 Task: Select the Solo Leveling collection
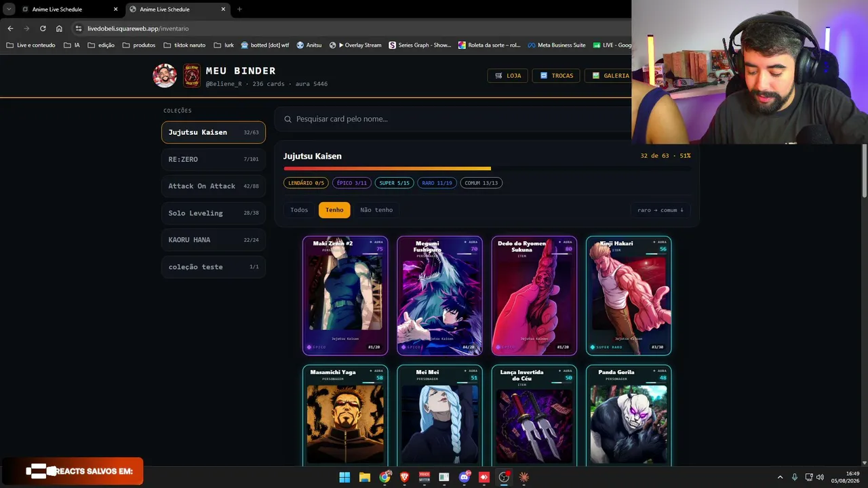[214, 213]
